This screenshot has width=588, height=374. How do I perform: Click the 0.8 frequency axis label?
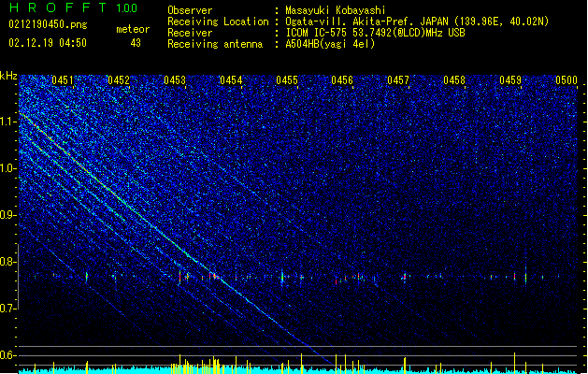tap(8, 262)
